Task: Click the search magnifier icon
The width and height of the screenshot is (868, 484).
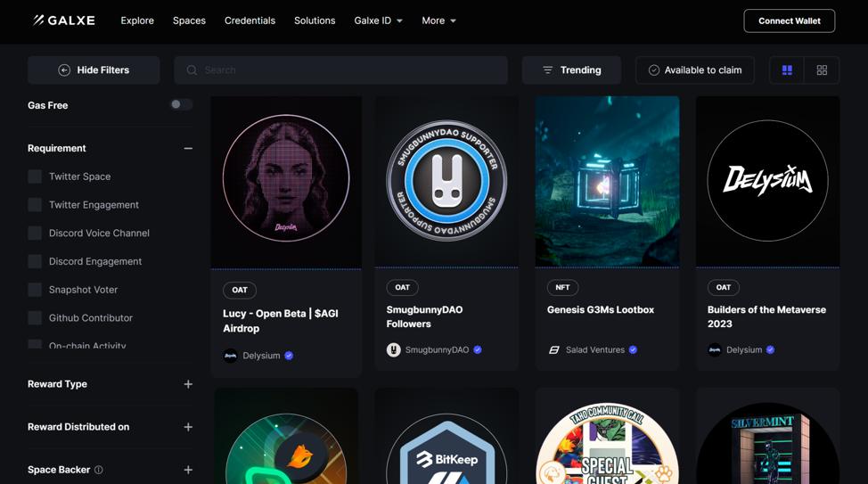Action: click(x=192, y=70)
